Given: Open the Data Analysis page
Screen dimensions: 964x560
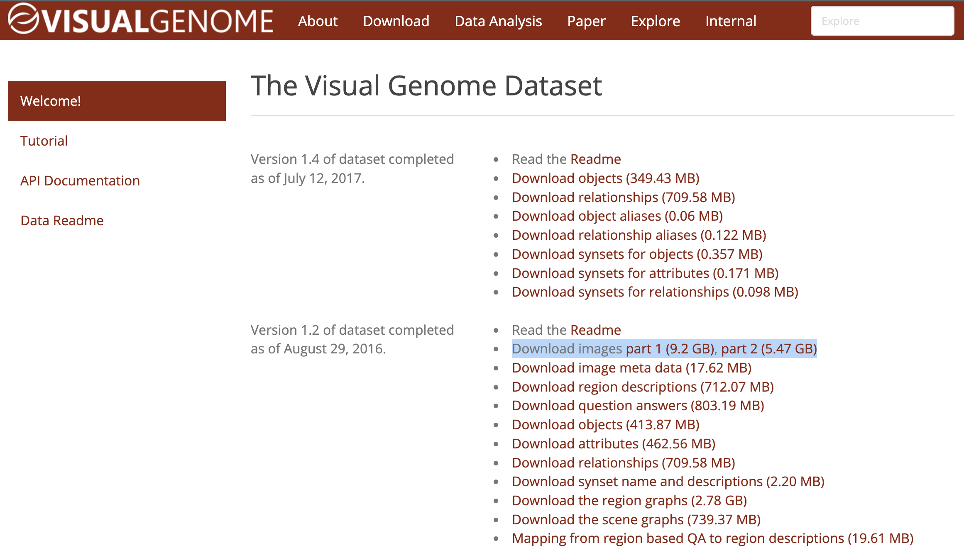Looking at the screenshot, I should [x=498, y=21].
